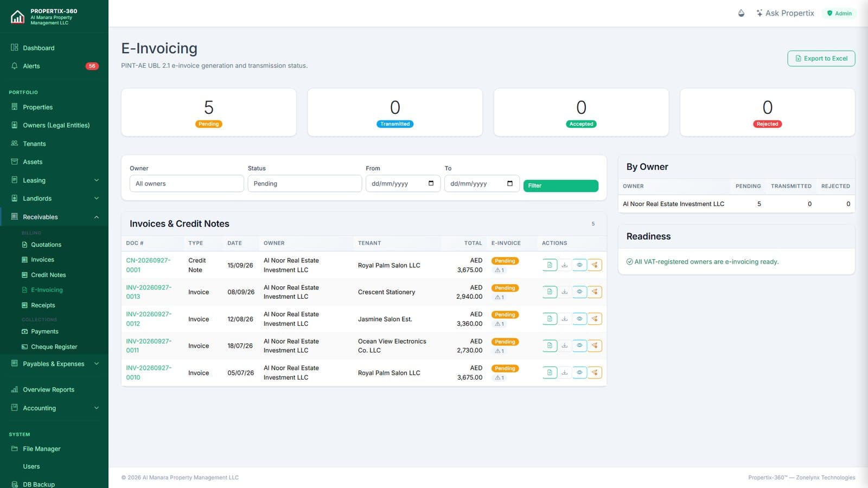Screen dimensions: 868x488
Task: Click the To date input field
Action: [482, 183]
